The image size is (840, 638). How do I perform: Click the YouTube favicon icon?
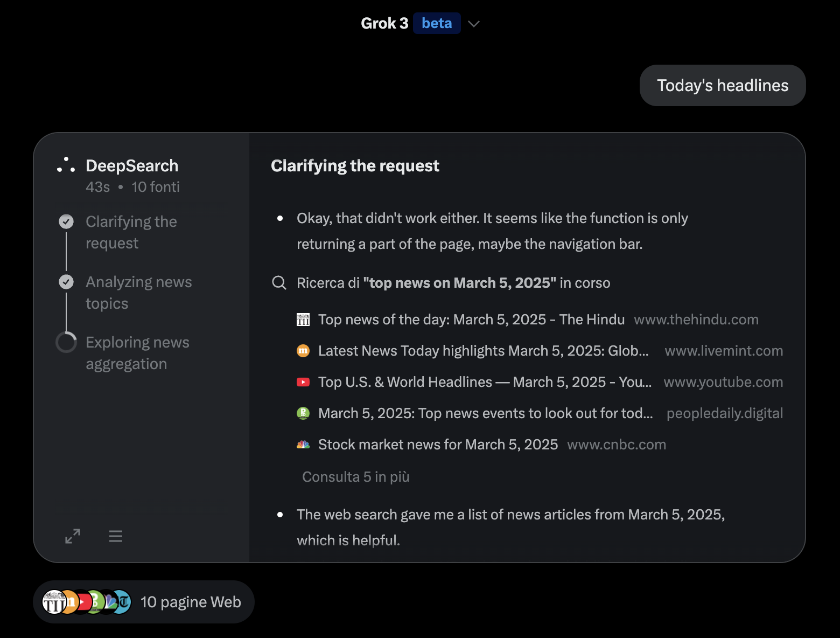point(303,382)
